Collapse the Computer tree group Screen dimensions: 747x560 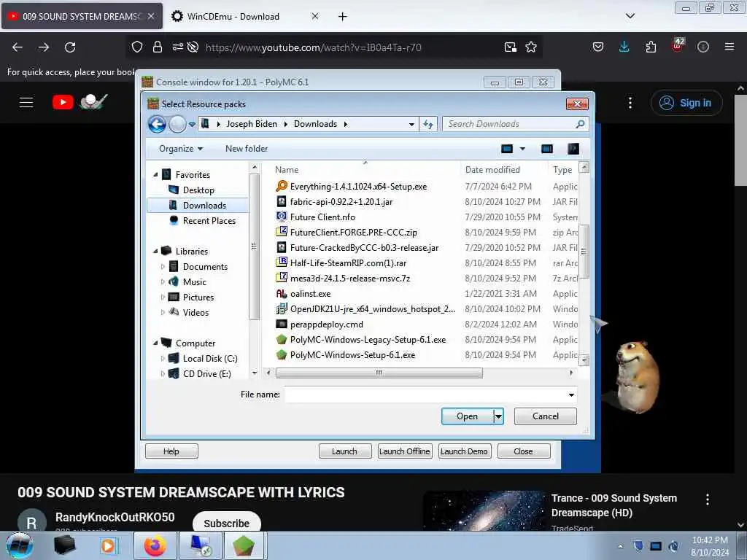156,343
